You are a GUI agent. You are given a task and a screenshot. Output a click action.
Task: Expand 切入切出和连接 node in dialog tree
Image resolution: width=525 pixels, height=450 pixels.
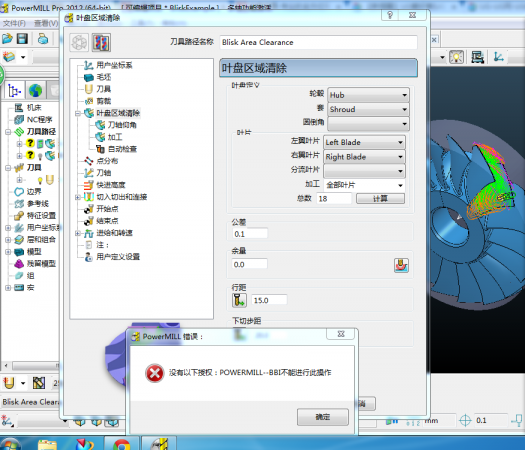click(78, 197)
